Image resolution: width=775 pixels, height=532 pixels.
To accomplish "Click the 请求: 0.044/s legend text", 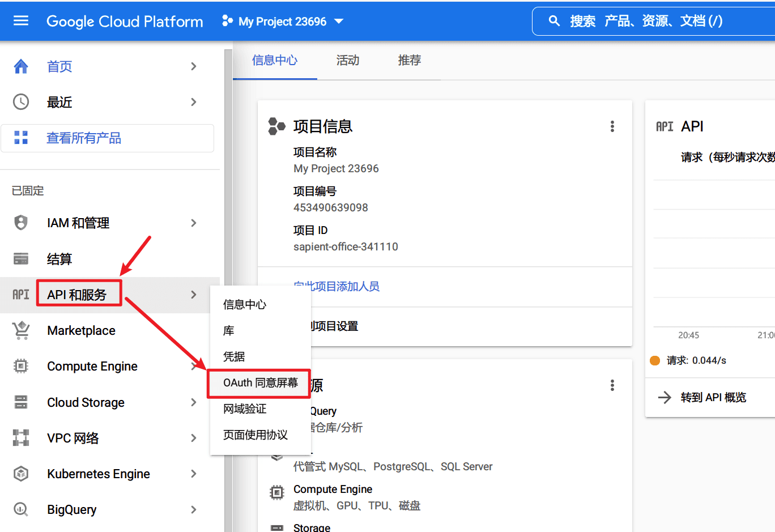I will (696, 360).
